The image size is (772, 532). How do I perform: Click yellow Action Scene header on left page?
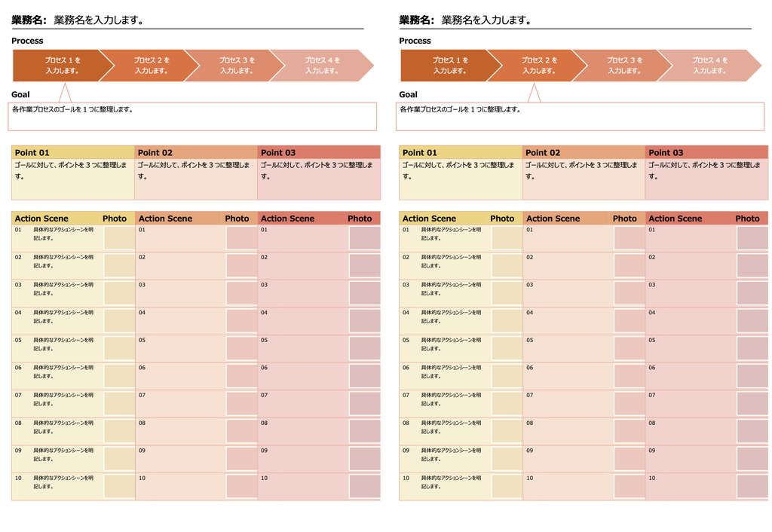pos(41,219)
